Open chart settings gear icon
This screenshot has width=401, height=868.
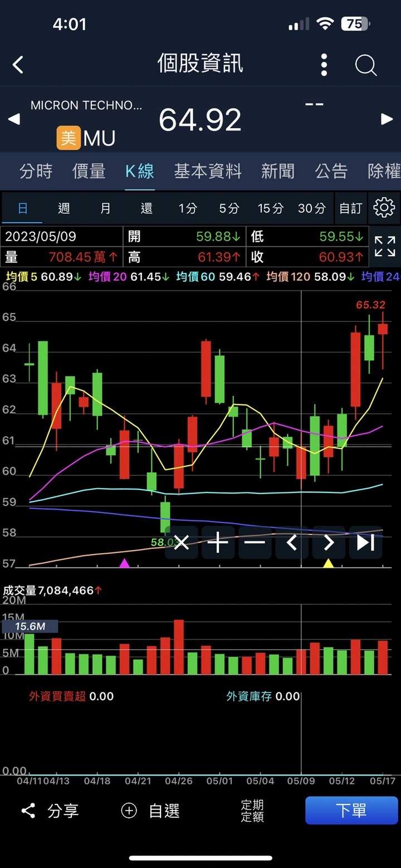pos(384,208)
